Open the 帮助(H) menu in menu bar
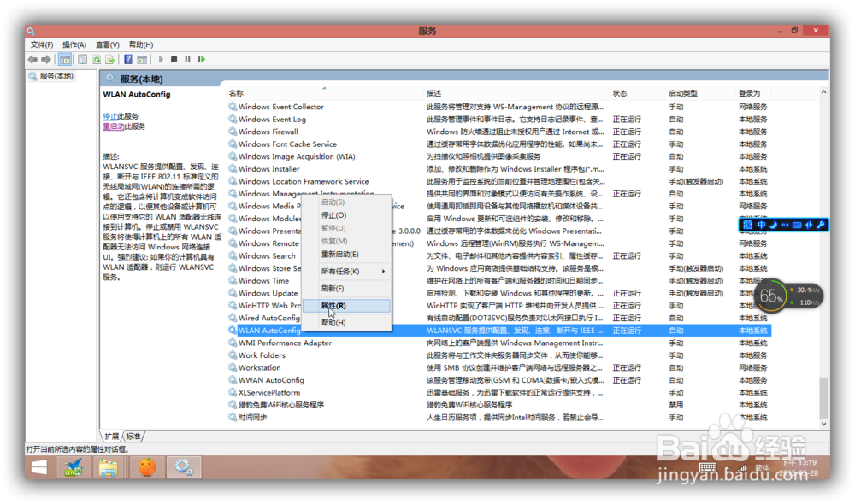The image size is (855, 504). coord(141,44)
